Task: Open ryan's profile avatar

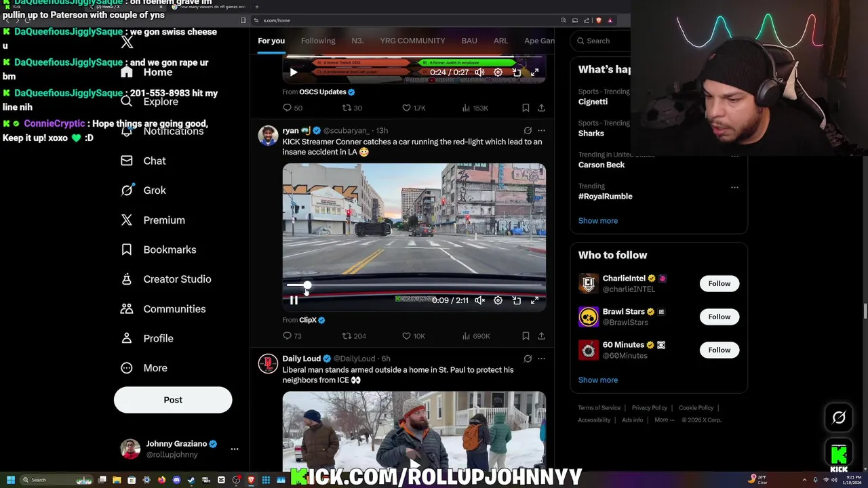Action: coord(268,135)
